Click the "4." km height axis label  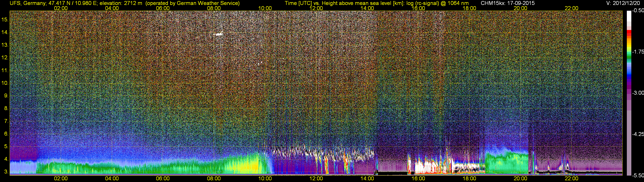(6, 159)
